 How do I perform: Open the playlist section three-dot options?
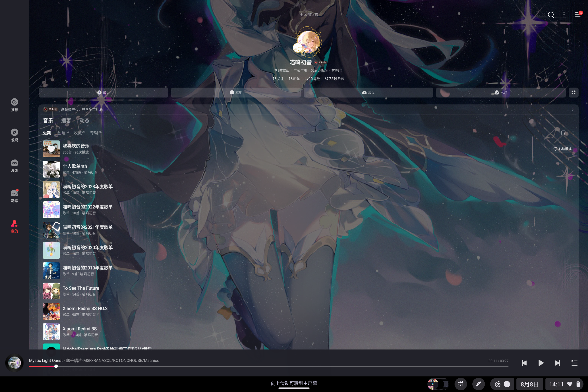[x=573, y=133]
